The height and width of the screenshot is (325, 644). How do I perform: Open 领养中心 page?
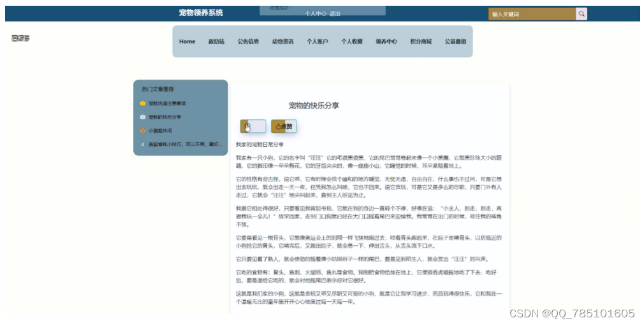[386, 42]
